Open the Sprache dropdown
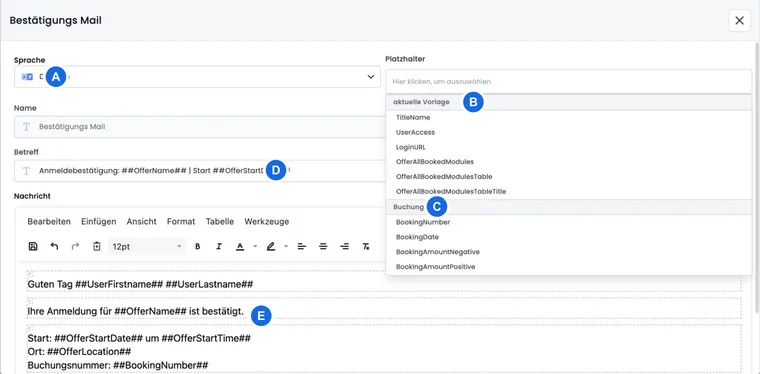This screenshot has height=374, width=760. (x=197, y=77)
